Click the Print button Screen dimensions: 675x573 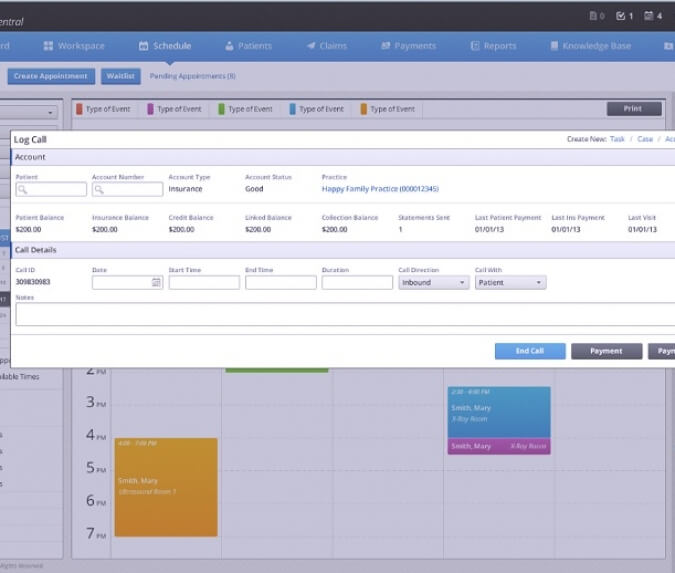point(633,109)
